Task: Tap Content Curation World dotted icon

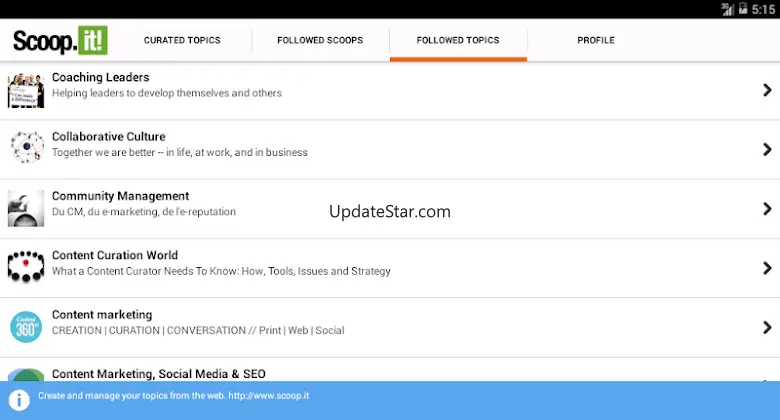Action: 26,267
